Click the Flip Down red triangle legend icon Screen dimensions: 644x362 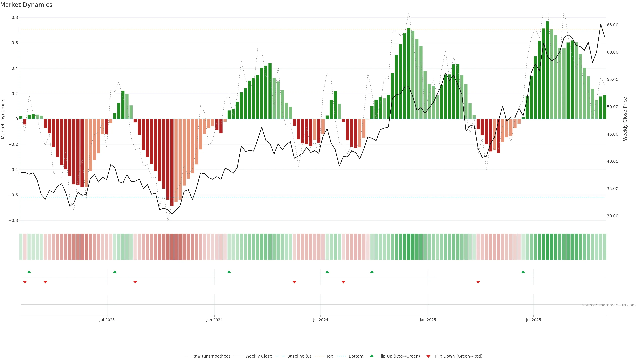[x=428, y=356]
